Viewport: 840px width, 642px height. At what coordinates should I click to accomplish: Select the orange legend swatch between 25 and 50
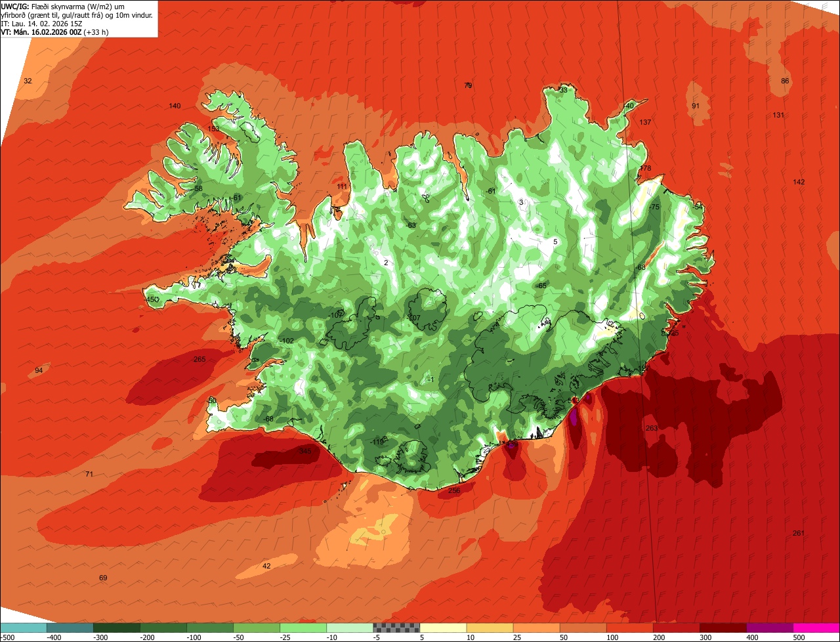536,628
